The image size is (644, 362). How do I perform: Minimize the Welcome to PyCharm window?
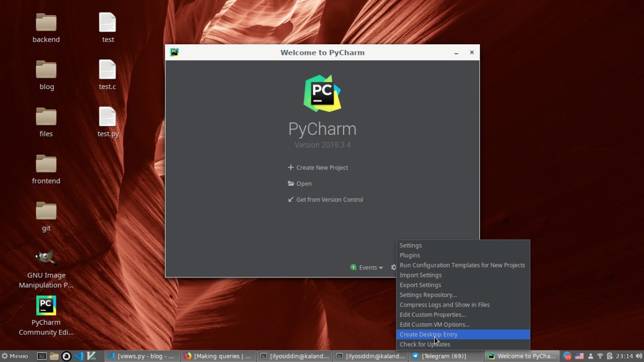(x=456, y=52)
